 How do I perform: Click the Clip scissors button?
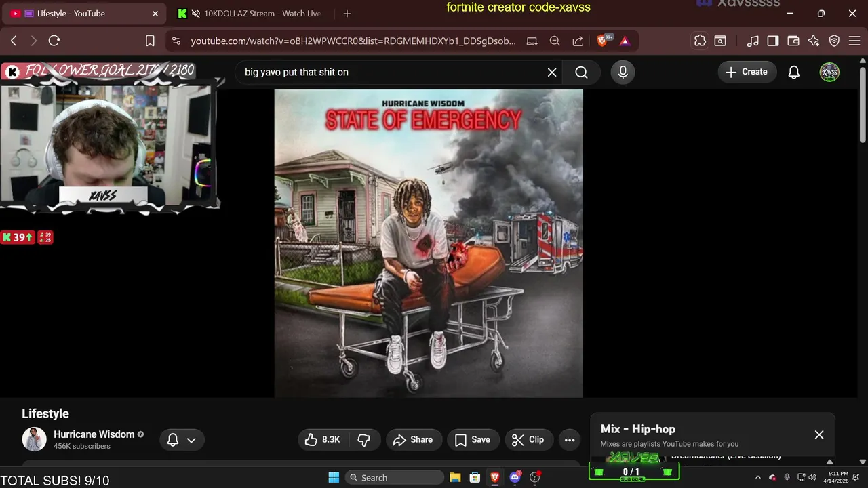[528, 440]
